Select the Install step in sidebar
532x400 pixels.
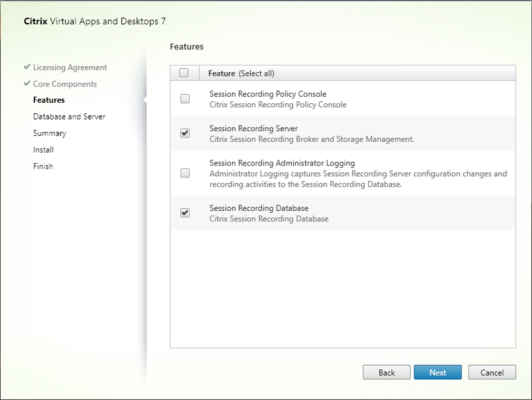click(x=43, y=150)
